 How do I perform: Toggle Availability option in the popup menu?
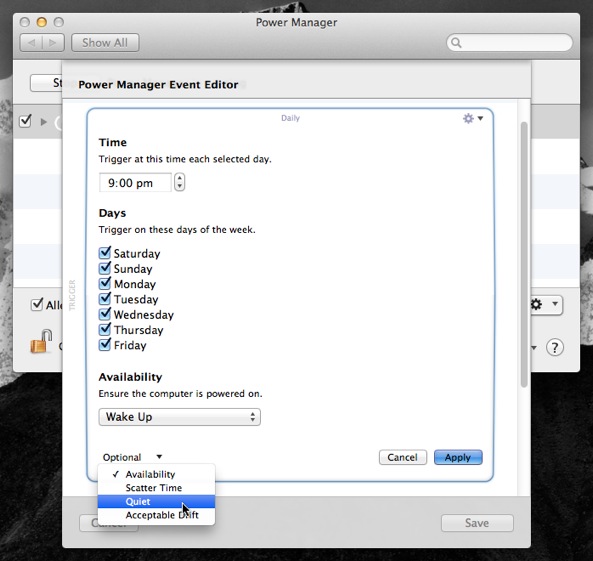tap(156, 474)
